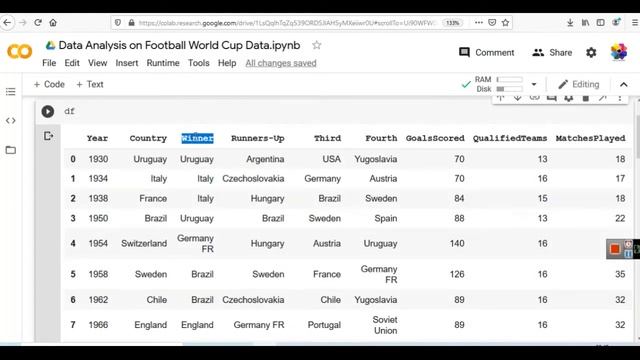Open notebook settings gear icon
The width and height of the screenshot is (640, 360).
click(591, 52)
